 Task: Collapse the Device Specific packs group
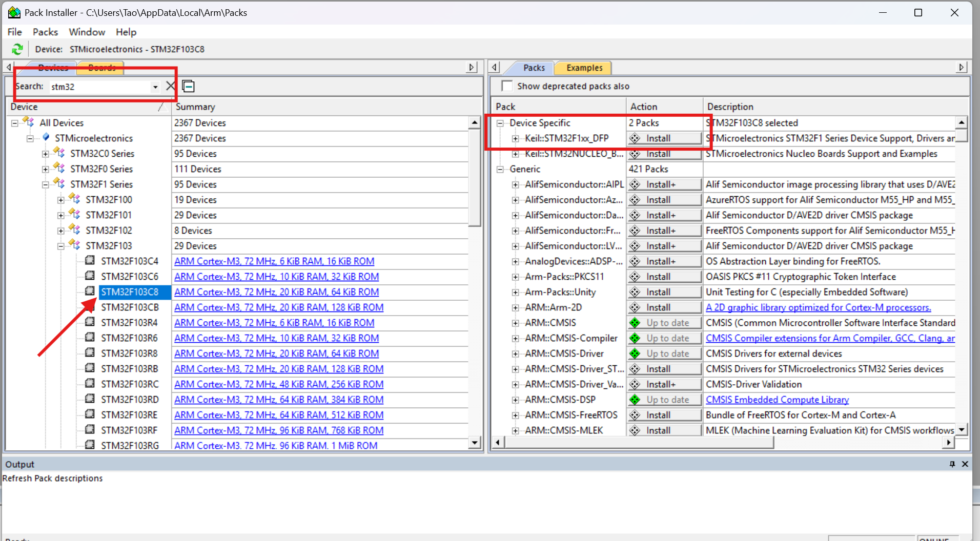tap(500, 123)
